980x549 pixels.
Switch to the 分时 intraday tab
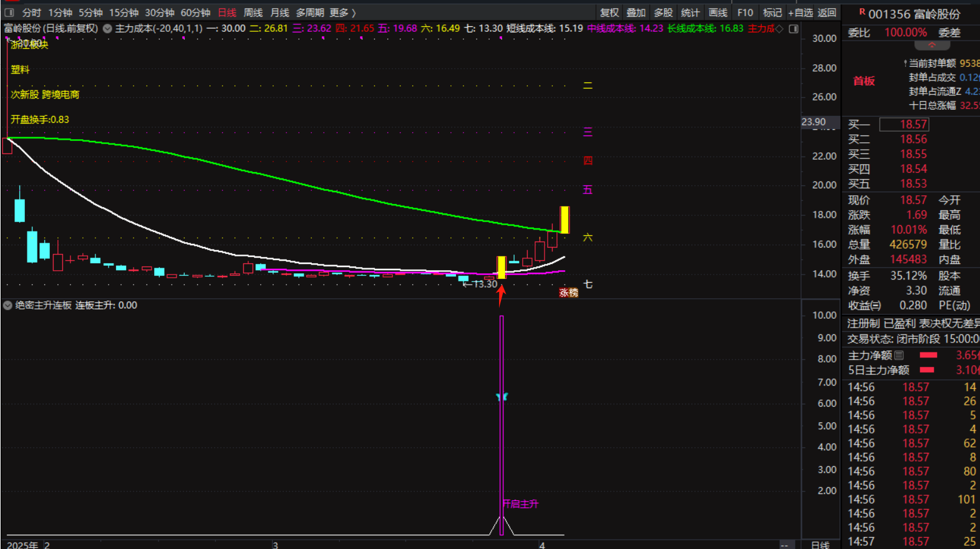tap(31, 12)
